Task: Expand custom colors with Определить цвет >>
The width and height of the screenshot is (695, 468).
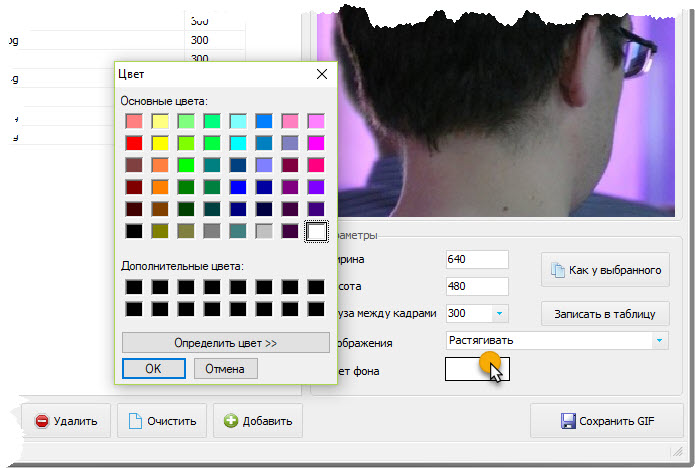Action: click(226, 343)
